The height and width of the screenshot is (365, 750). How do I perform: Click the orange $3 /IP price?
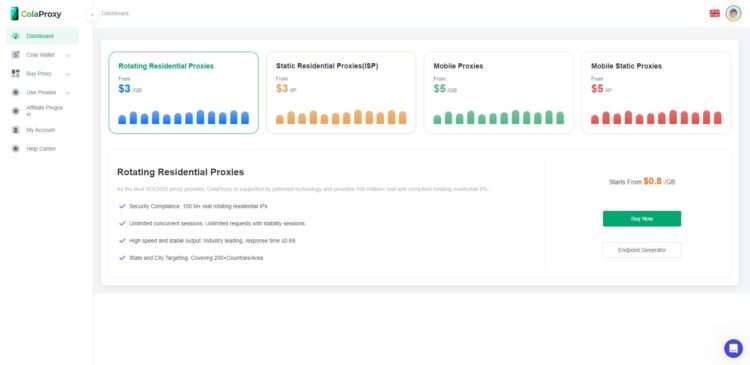coord(287,89)
